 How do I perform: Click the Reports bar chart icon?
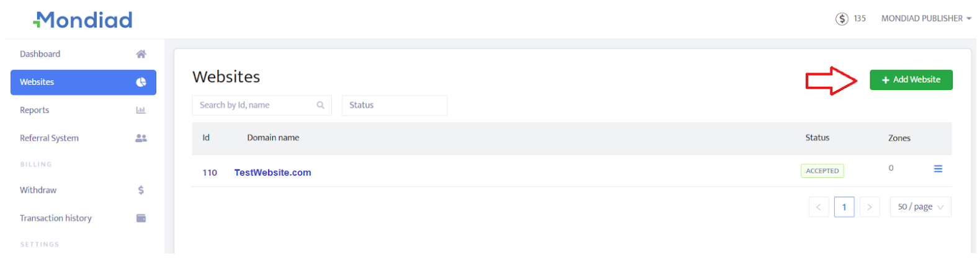tap(141, 110)
